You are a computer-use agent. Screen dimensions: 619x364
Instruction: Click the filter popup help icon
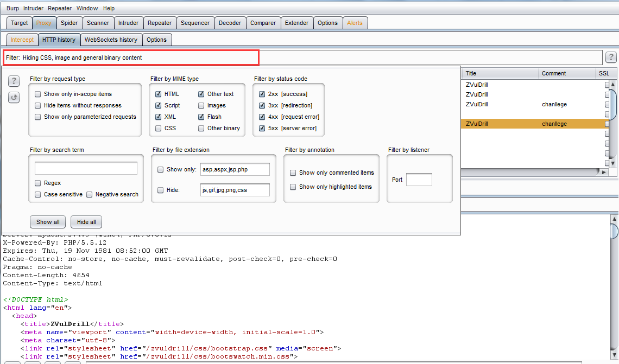pyautogui.click(x=14, y=81)
